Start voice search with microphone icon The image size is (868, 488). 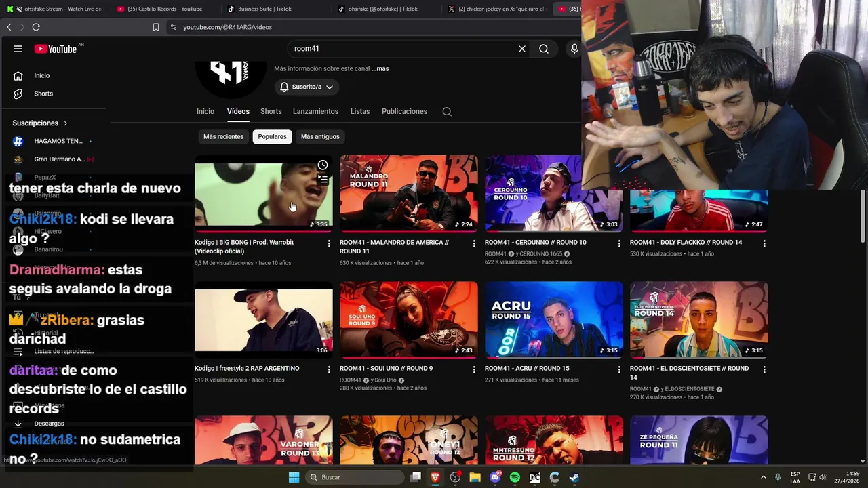(x=574, y=49)
